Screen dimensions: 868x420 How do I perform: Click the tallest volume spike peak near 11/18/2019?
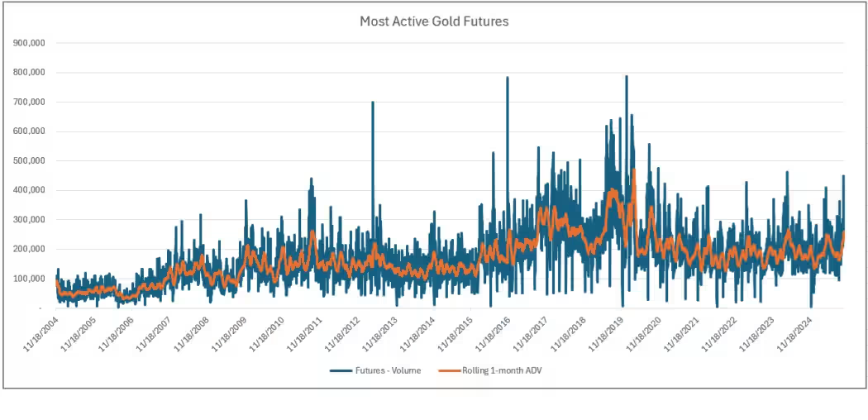pyautogui.click(x=626, y=77)
